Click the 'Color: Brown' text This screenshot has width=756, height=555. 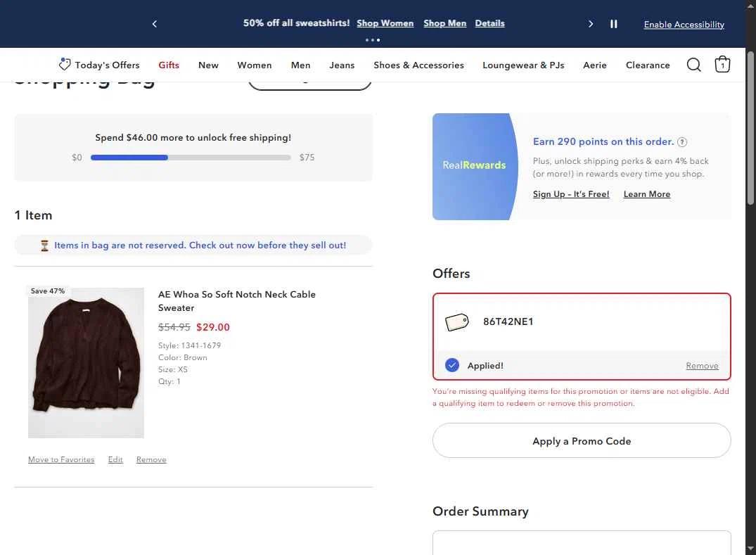183,358
